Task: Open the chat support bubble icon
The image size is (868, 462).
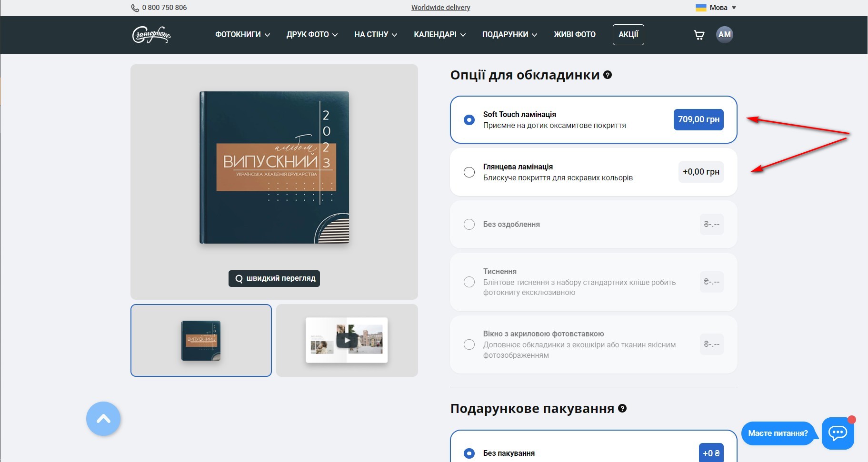Action: [838, 433]
